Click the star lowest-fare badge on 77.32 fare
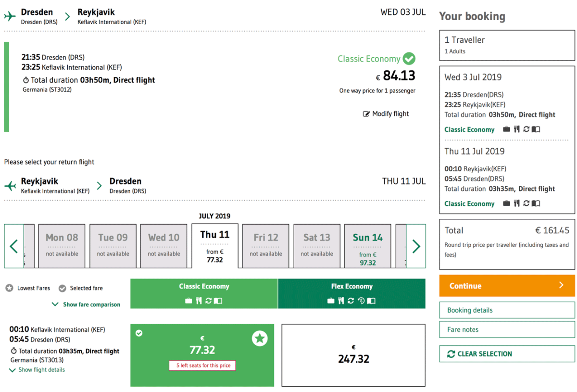Image resolution: width=577 pixels, height=392 pixels. (260, 339)
